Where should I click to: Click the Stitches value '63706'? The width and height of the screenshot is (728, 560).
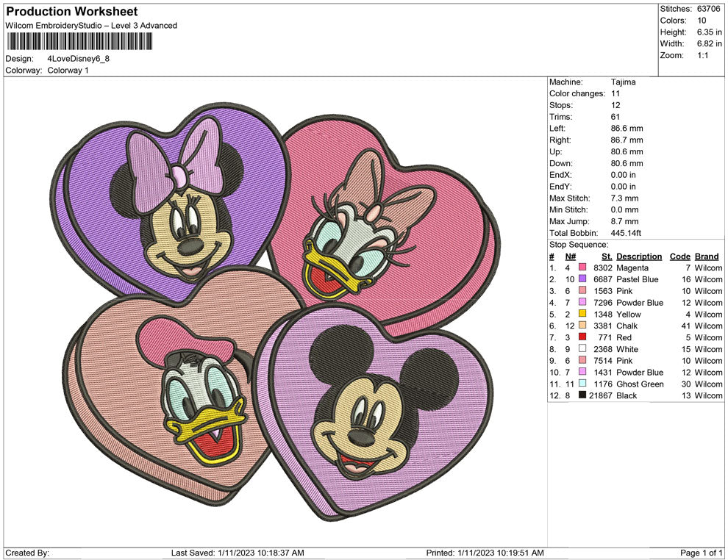pyautogui.click(x=708, y=9)
